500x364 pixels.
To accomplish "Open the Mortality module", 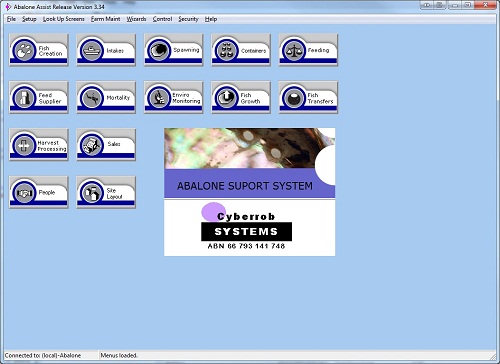I will (106, 97).
